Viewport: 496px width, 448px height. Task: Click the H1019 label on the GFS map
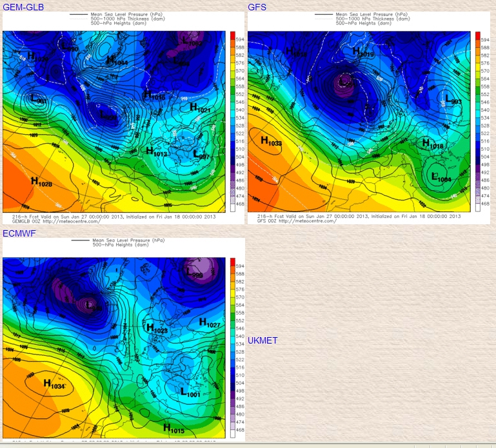pyautogui.click(x=363, y=52)
